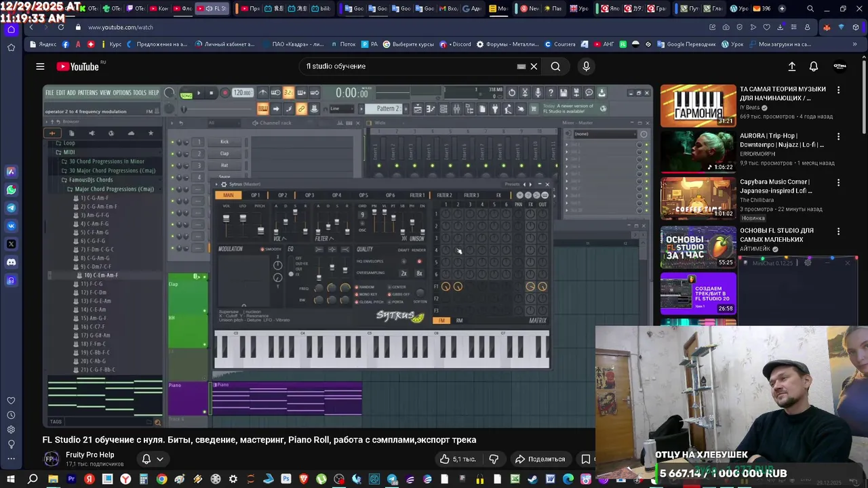Image resolution: width=868 pixels, height=488 pixels.
Task: Toggle GLOBAL PITCH in Sytrus
Action: (x=368, y=302)
